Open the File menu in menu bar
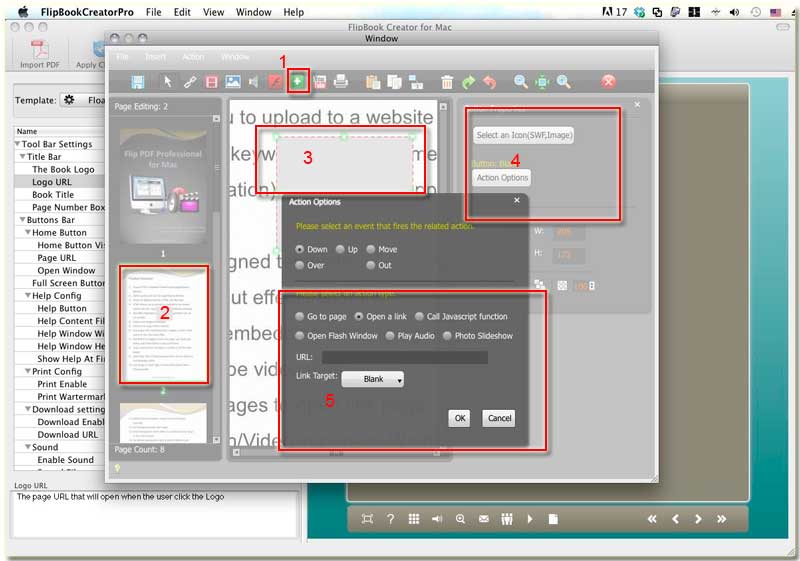This screenshot has height=561, width=800. coord(154,12)
